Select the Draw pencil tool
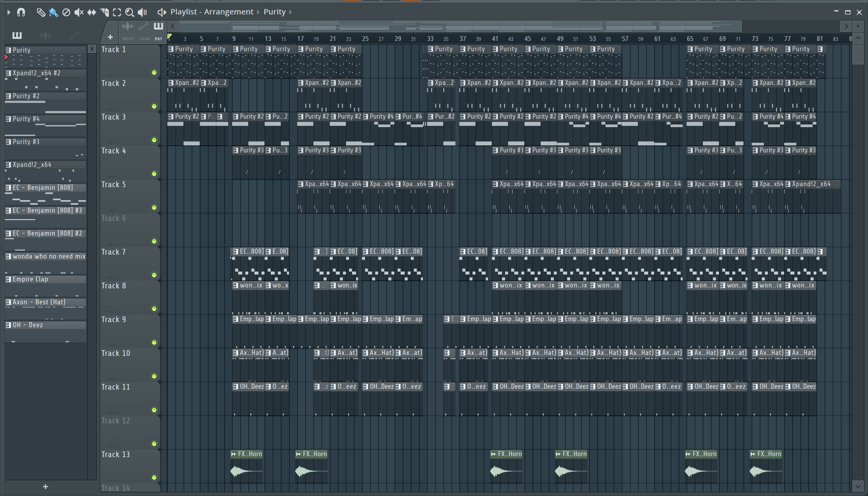Screen dimensions: 868x496 click(x=41, y=12)
